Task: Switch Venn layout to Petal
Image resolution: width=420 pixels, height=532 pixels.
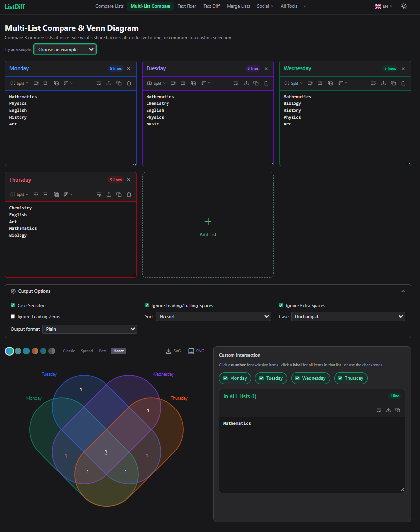Action: (103, 351)
